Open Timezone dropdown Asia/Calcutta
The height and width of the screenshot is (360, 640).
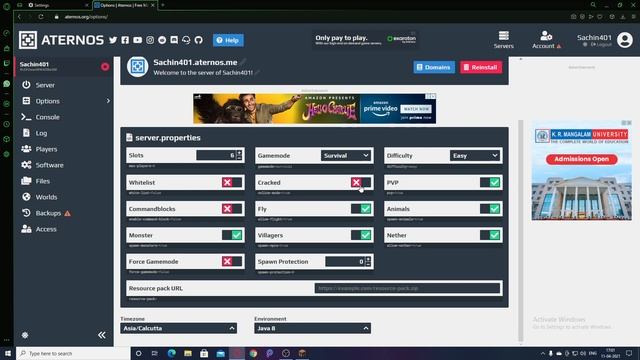(178, 328)
